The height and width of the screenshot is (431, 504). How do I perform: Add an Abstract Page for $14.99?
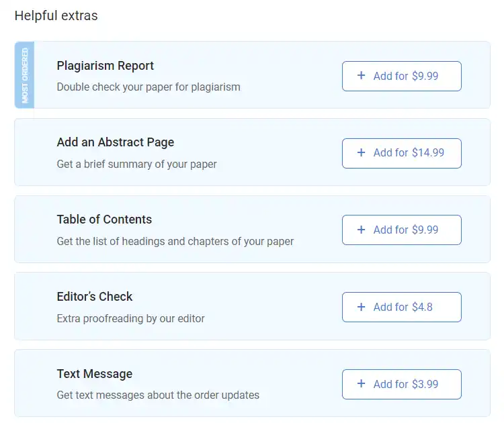tap(401, 153)
